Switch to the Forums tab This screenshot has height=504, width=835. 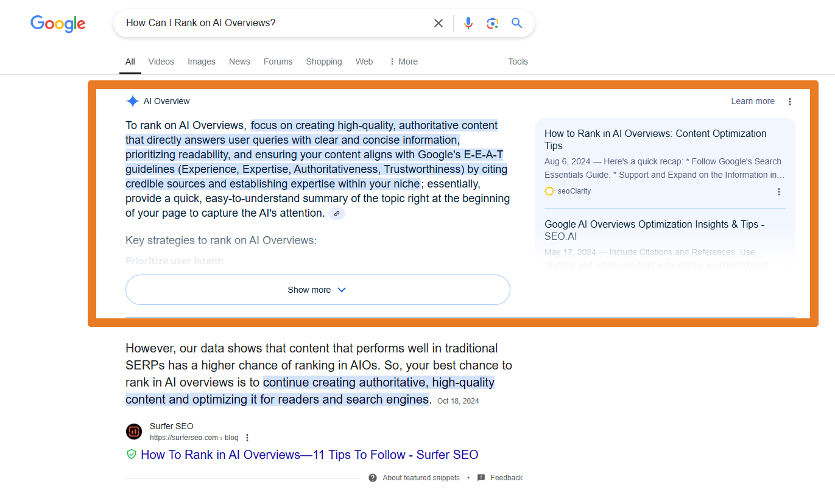(x=278, y=61)
